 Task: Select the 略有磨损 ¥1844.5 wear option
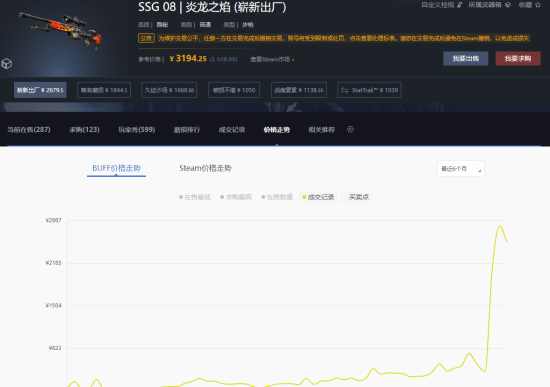click(104, 90)
